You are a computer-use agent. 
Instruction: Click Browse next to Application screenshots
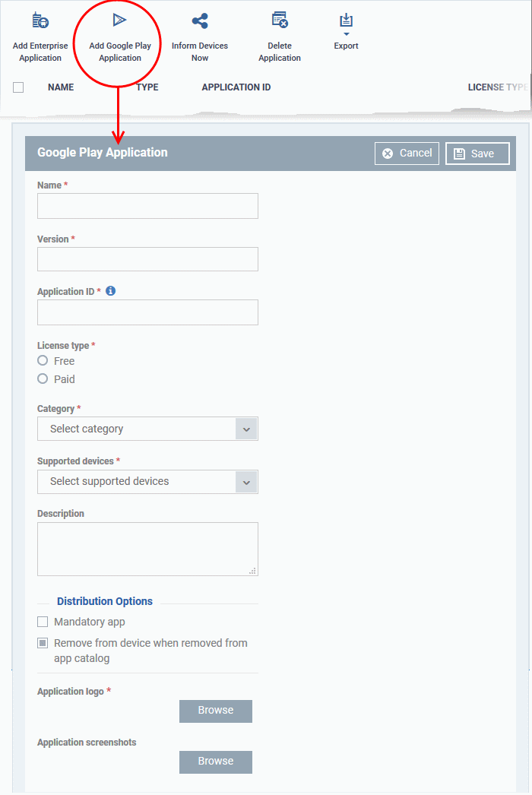click(215, 762)
